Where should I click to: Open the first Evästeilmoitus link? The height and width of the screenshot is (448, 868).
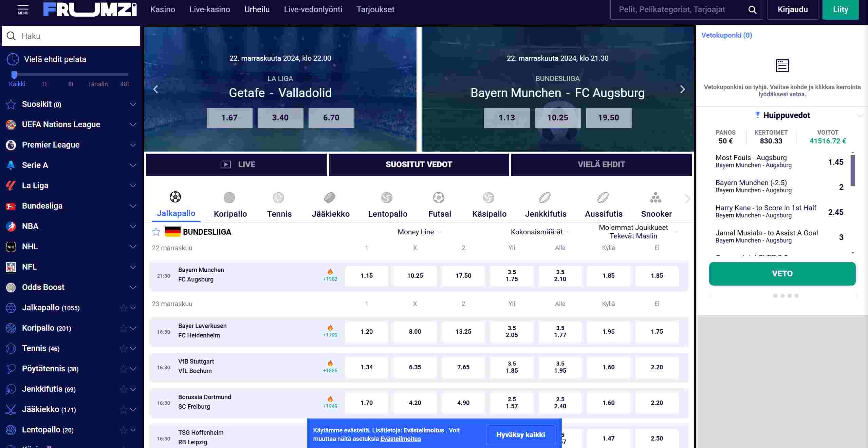click(424, 430)
